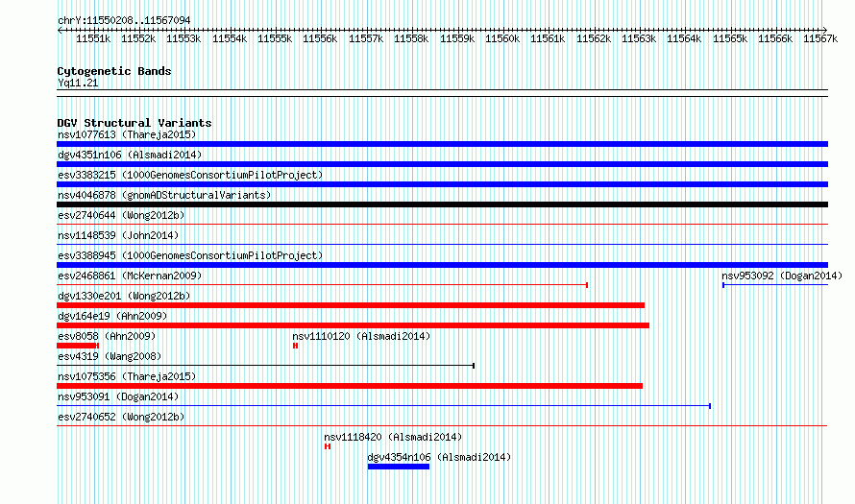Click the 11554k ruler tick label
The image size is (855, 504).
(230, 39)
